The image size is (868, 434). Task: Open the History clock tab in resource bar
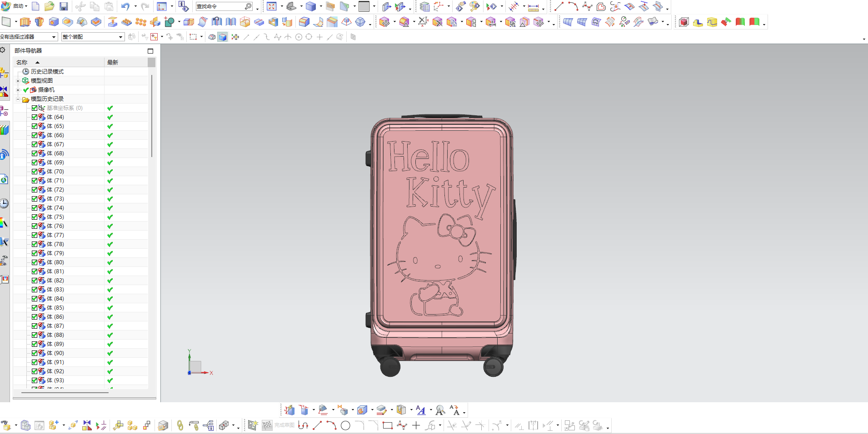pos(4,203)
